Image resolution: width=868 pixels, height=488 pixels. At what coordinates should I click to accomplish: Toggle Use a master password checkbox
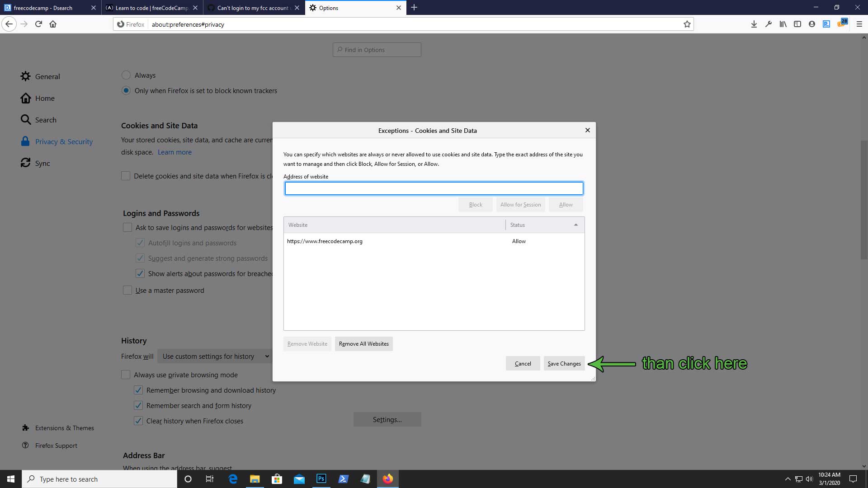(x=127, y=290)
